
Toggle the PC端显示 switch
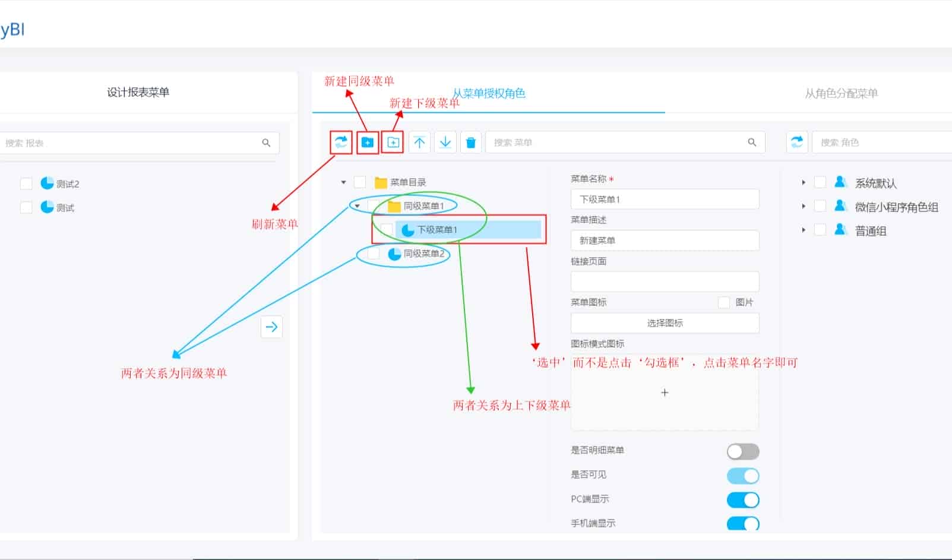point(743,500)
